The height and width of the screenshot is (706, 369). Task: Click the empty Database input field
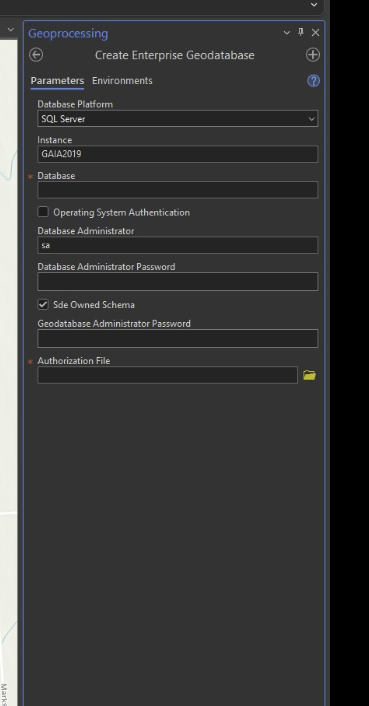178,190
